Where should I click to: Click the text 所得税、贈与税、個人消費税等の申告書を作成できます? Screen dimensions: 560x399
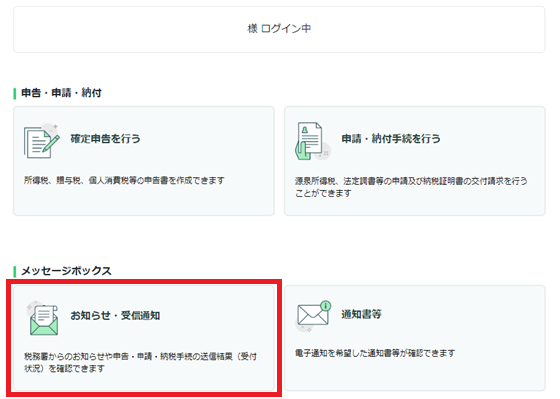tap(124, 180)
